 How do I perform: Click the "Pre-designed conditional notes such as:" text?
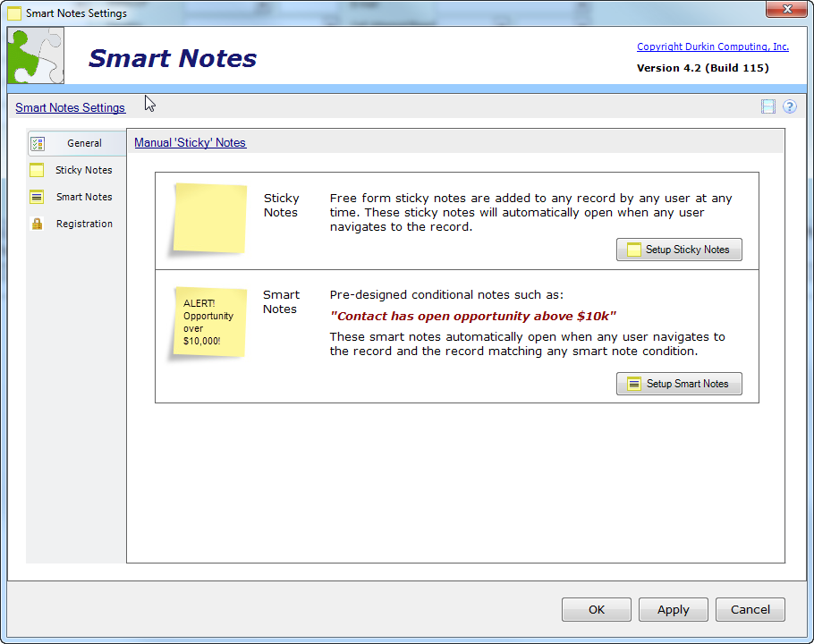click(x=446, y=295)
